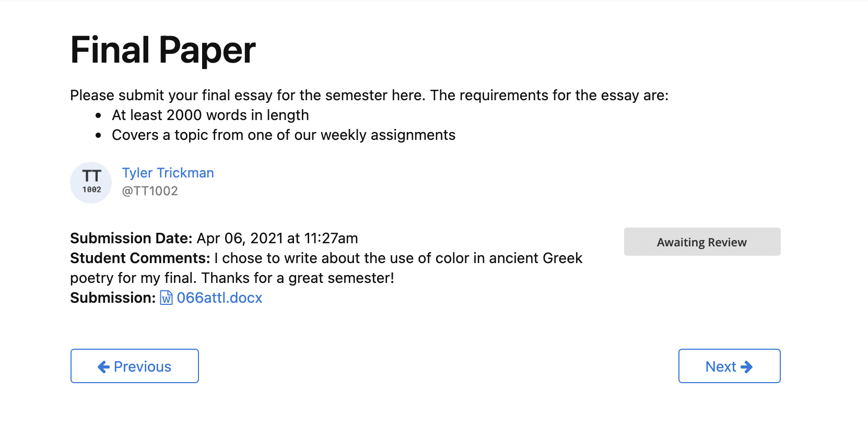Viewport: 868px width, 427px height.
Task: Open the TT 1002 avatar circle
Action: pyautogui.click(x=91, y=182)
